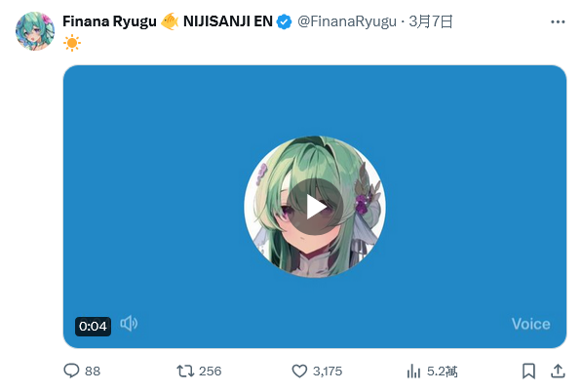Viewport: 583px width, 392px height.
Task: Click the tropical fish emoji in the name
Action: (x=170, y=21)
